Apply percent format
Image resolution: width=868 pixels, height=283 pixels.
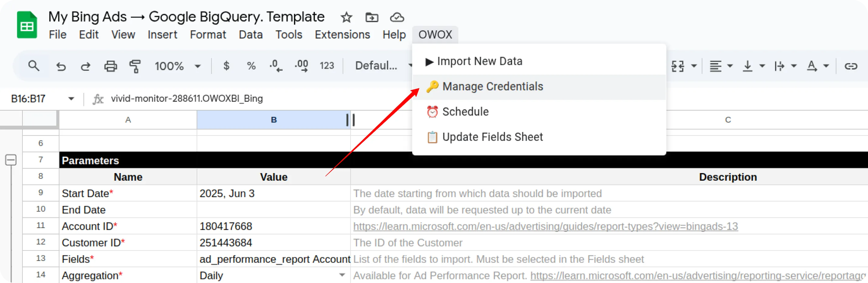click(x=251, y=66)
